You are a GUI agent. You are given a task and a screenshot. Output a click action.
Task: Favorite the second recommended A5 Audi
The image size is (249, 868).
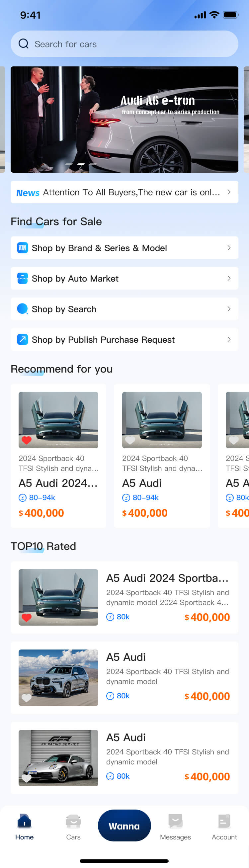click(130, 440)
